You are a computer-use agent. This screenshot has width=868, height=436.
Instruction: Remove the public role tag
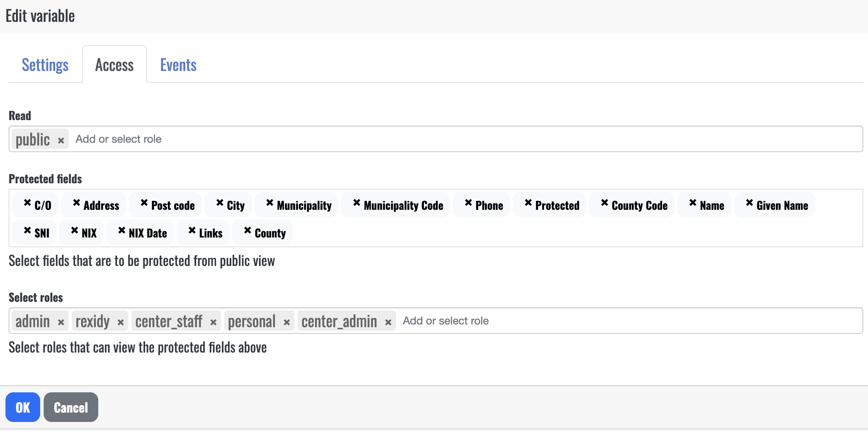coord(61,140)
